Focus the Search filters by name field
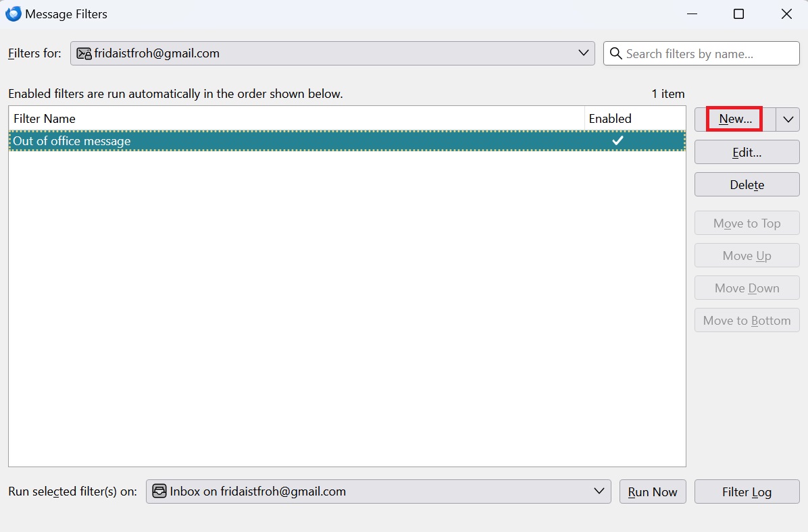 (701, 53)
